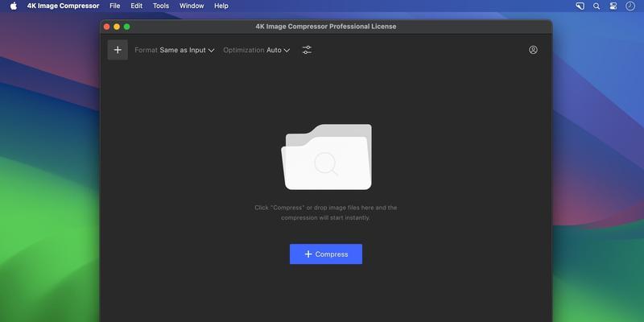Open the Tools menu

click(x=161, y=6)
